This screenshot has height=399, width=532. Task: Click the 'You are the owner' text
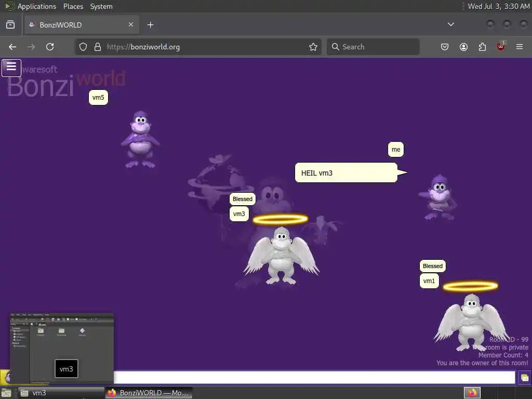click(482, 363)
